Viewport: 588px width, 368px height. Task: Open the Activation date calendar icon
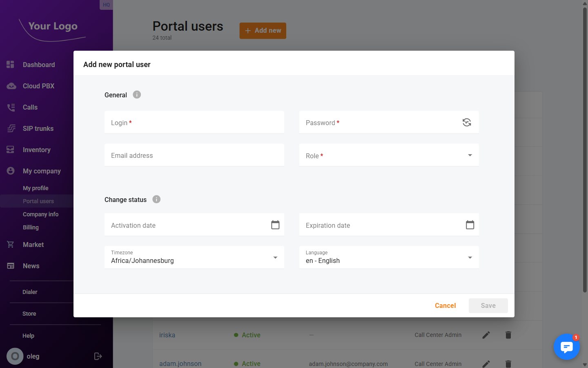(275, 224)
